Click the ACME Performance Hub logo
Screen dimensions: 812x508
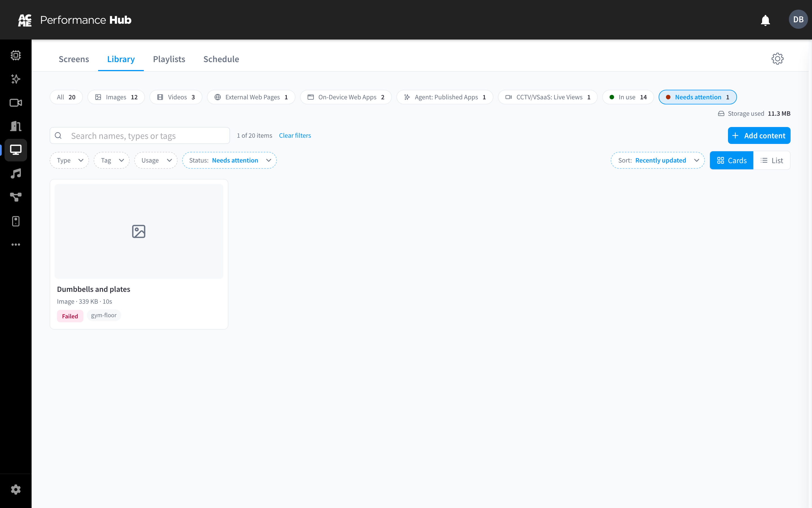pos(74,20)
